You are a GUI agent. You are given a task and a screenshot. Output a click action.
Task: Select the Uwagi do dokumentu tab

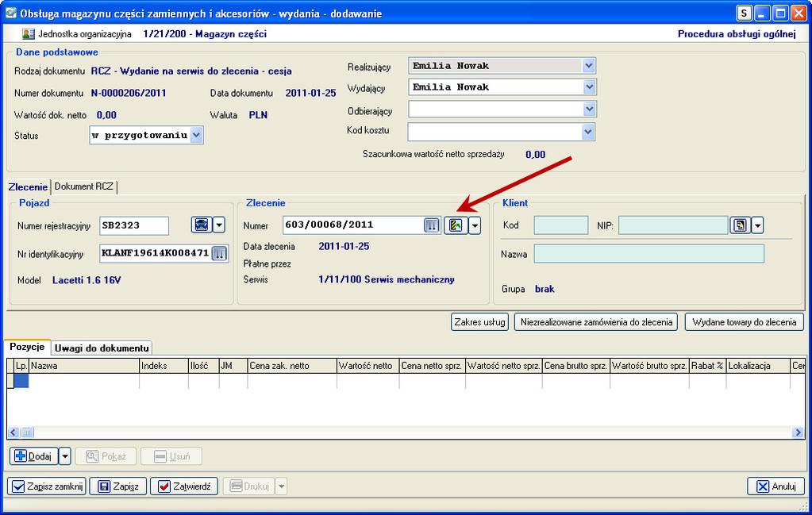click(102, 348)
